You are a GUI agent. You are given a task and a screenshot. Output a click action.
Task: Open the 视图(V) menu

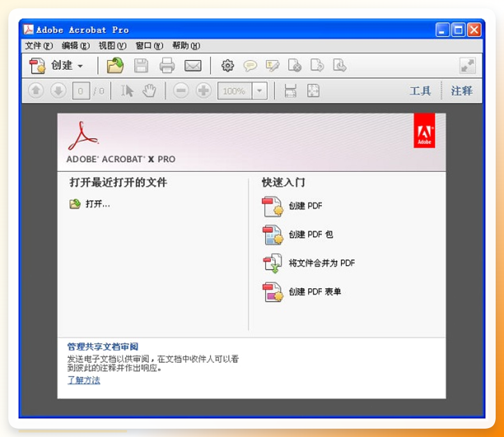tap(112, 46)
